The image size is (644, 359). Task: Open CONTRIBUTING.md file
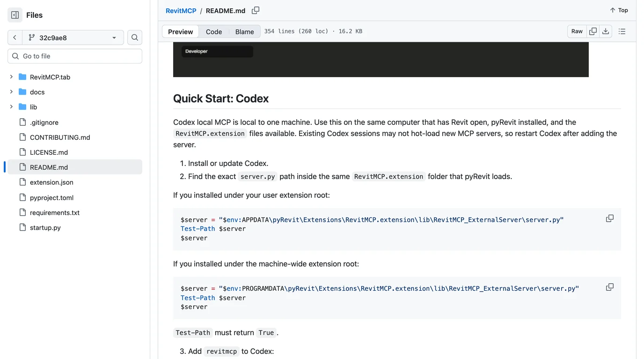point(60,137)
